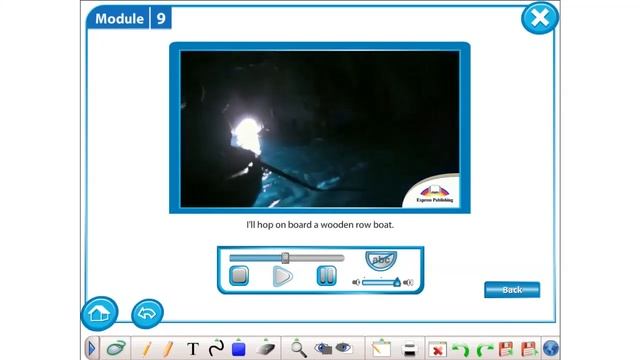Click the Module 9 title label
The image size is (640, 360).
129,18
